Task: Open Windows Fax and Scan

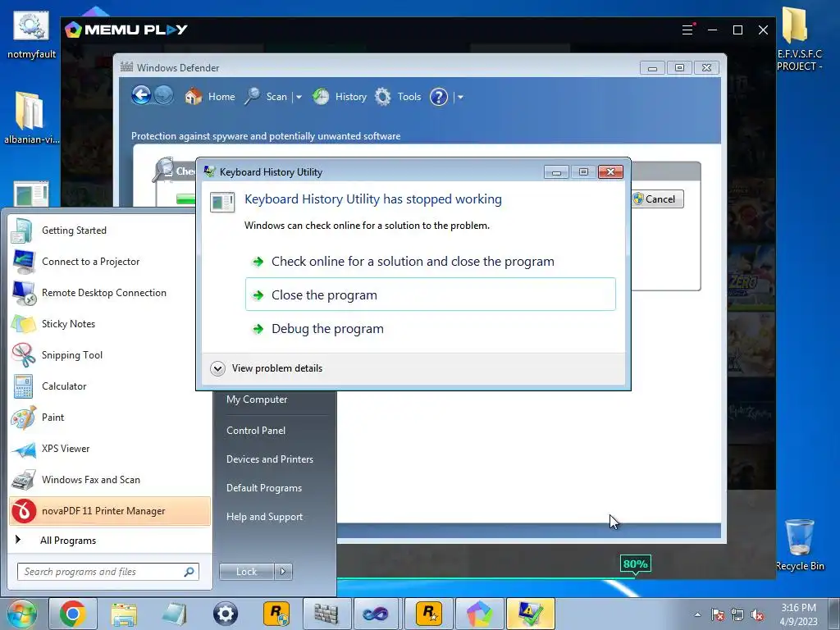Action: coord(110,479)
